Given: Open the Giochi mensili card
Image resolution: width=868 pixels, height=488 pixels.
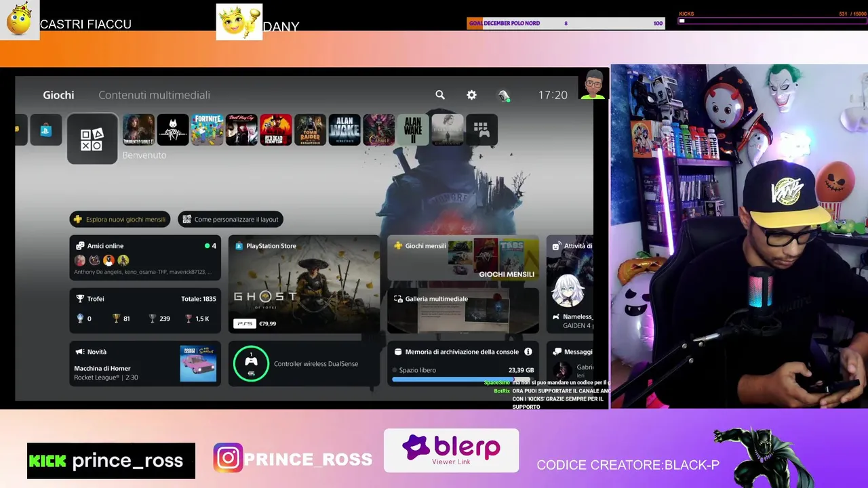Looking at the screenshot, I should point(463,258).
